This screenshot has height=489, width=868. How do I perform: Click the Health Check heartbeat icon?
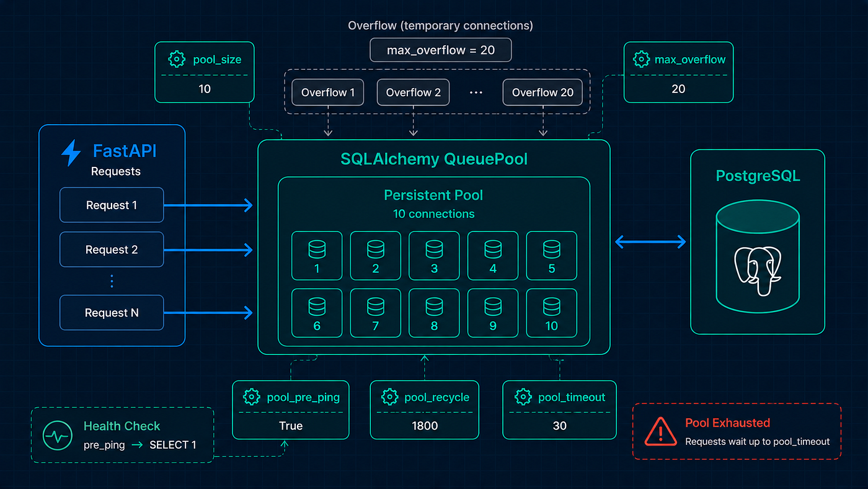coord(58,436)
